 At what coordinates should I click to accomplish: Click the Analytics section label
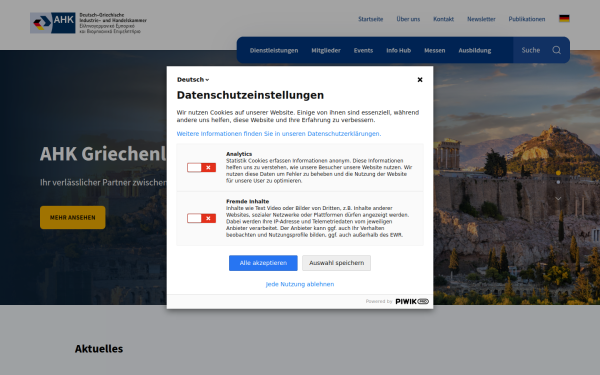coord(239,154)
